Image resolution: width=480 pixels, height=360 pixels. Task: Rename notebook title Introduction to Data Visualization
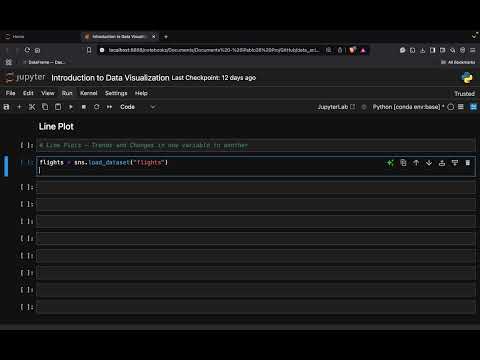110,78
